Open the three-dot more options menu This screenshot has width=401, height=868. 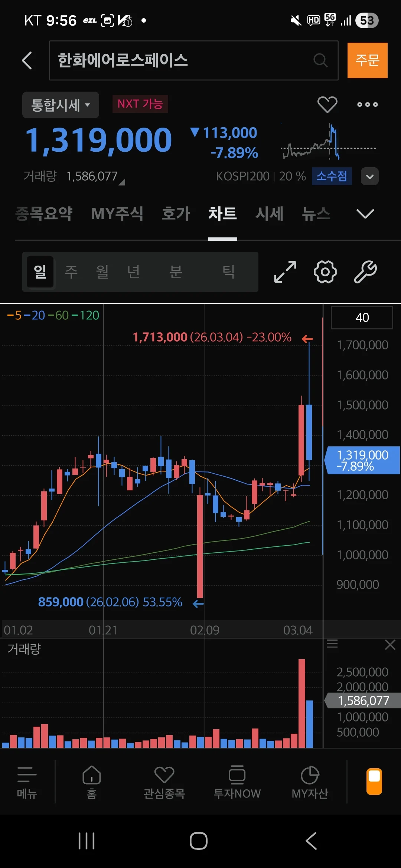coord(367,105)
